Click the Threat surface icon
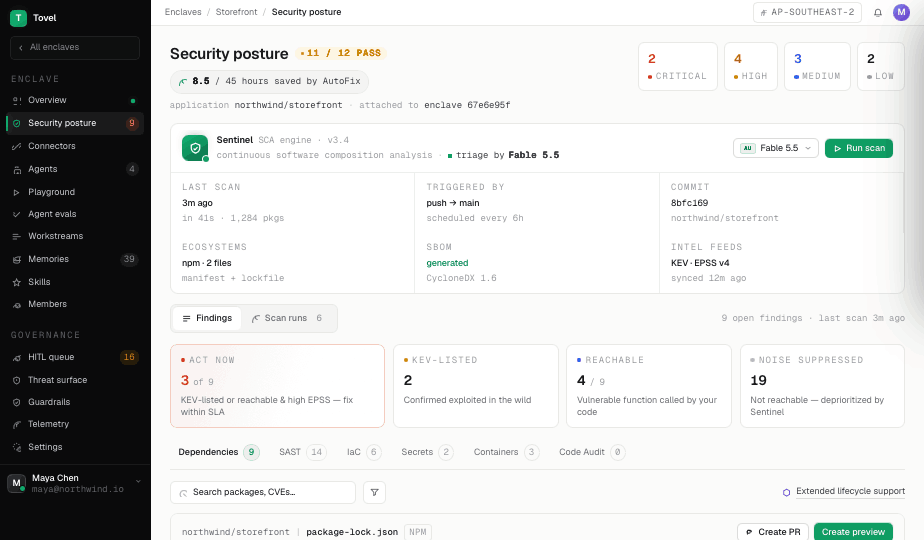The width and height of the screenshot is (924, 540). coord(16,380)
